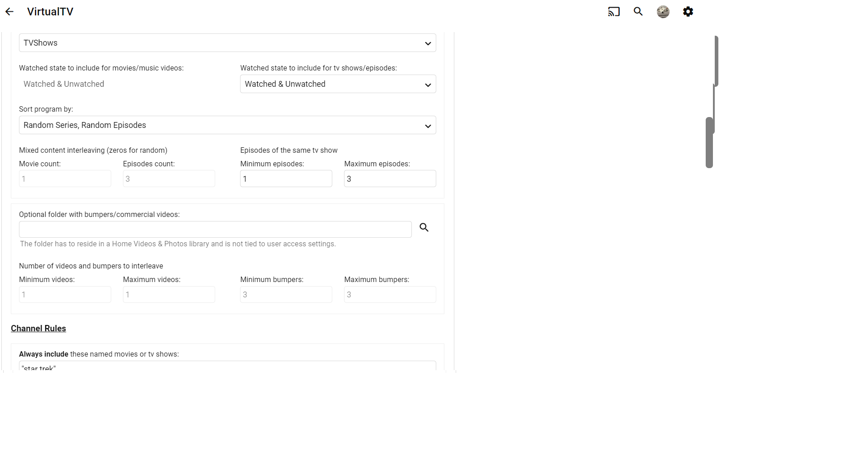Open tv shows watched state dropdown
This screenshot has height=461, width=868.
(x=338, y=84)
